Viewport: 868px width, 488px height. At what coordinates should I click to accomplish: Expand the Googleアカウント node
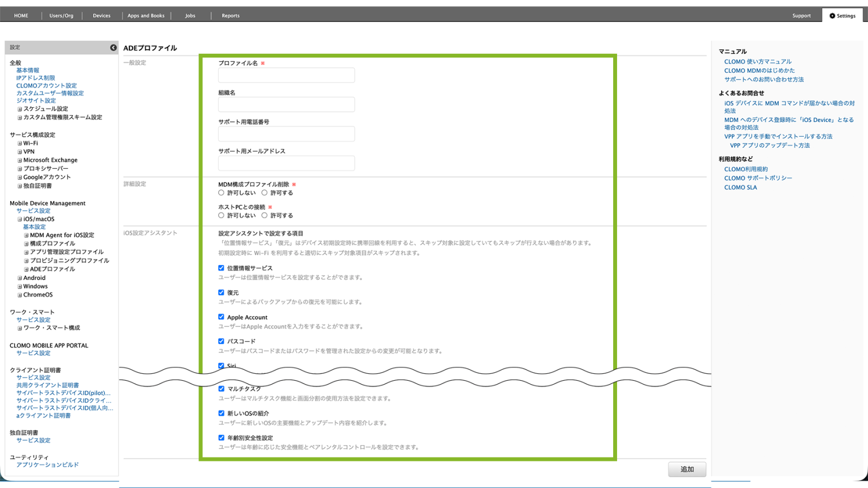19,177
